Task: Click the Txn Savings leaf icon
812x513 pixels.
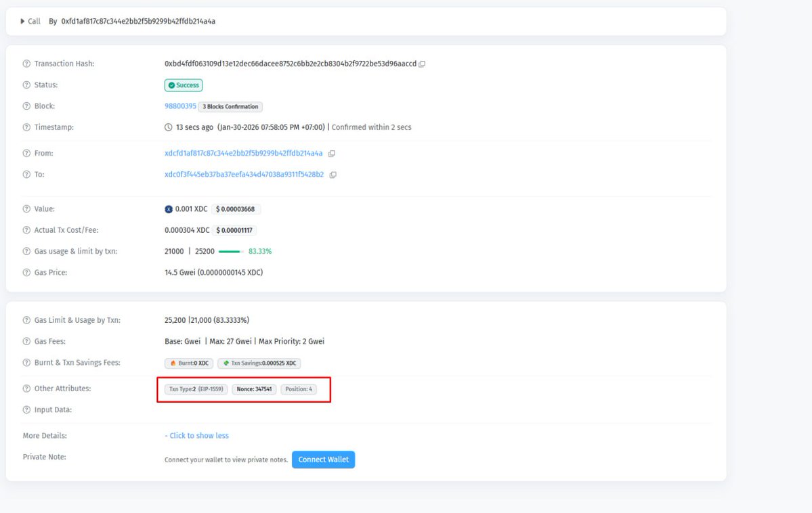Action: tap(226, 363)
